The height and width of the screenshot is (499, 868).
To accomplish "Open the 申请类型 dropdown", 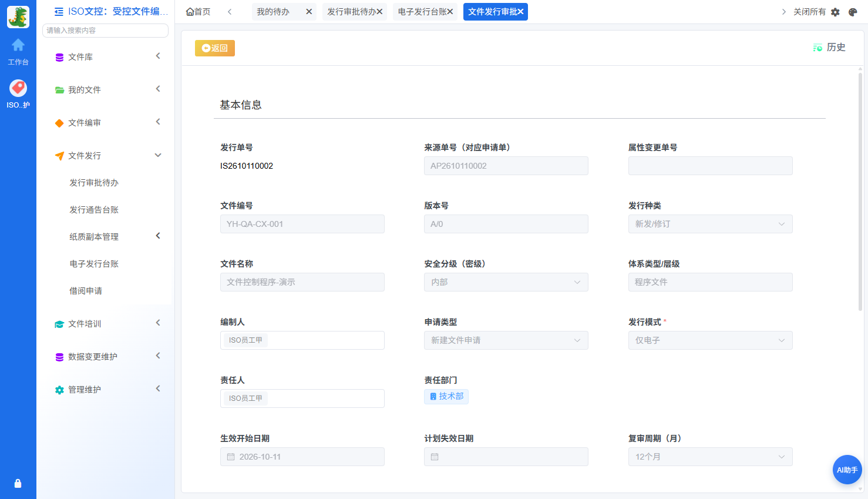I will coord(506,340).
